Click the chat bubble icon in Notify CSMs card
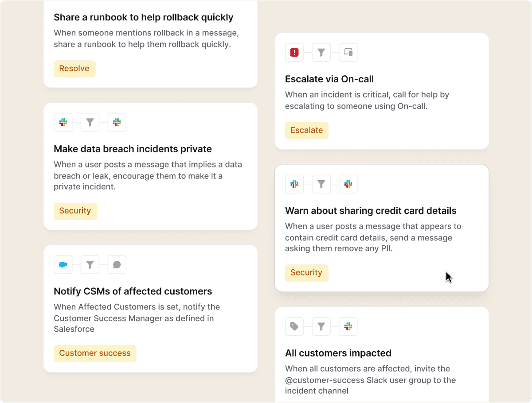The height and width of the screenshot is (403, 532). click(117, 265)
